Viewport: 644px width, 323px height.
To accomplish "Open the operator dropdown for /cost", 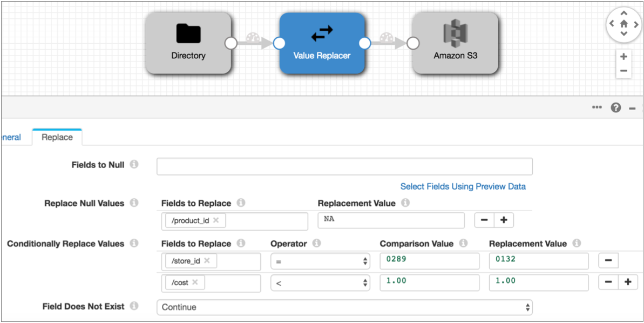I will tap(320, 283).
